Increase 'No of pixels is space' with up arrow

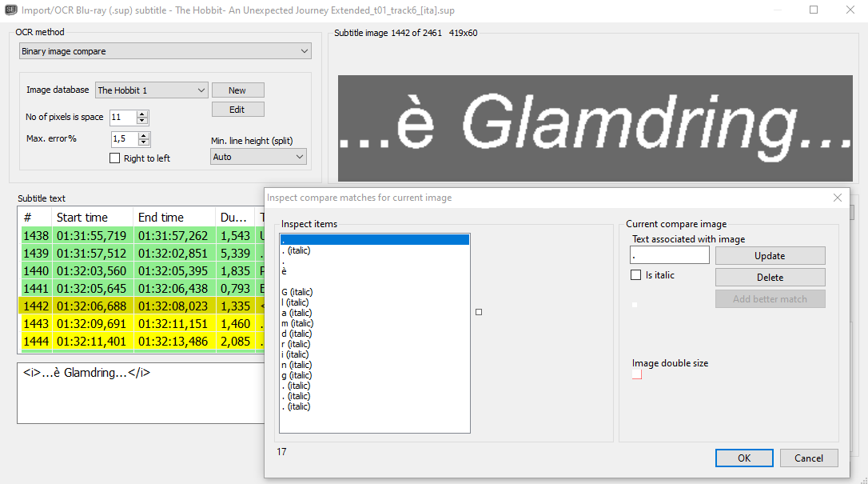tap(142, 114)
